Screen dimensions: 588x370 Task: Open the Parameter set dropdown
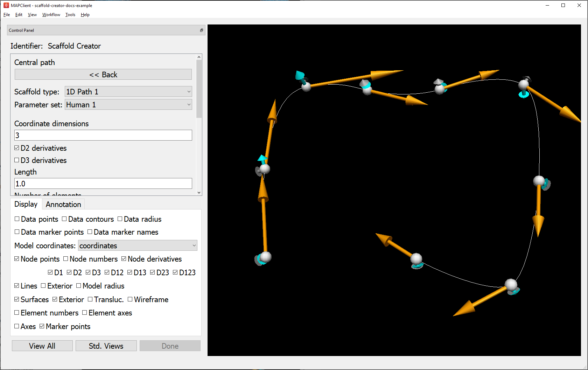[x=128, y=105]
